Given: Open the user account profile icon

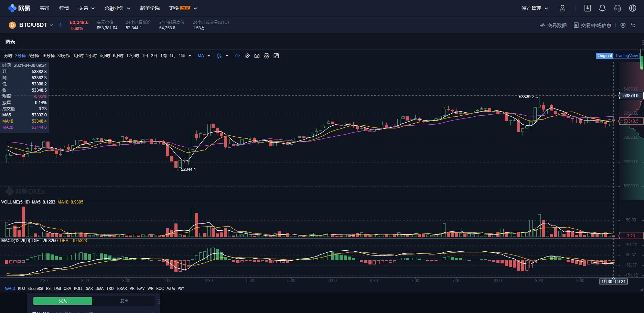Looking at the screenshot, I should point(562,8).
